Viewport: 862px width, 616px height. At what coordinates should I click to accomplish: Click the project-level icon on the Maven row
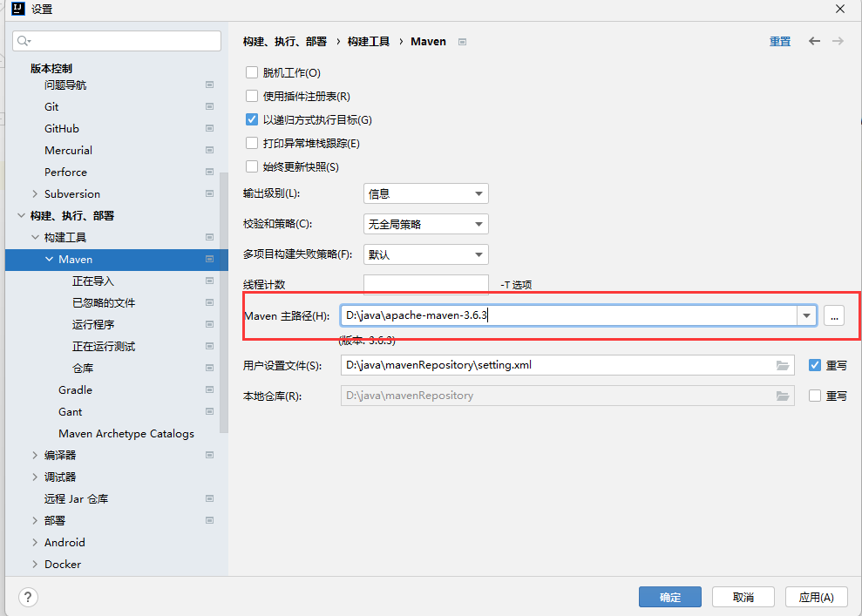[209, 259]
